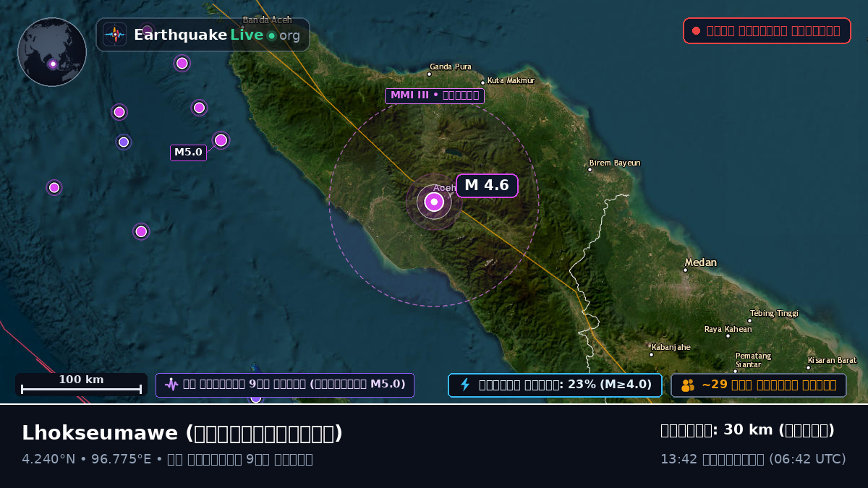868x488 pixels.
Task: Open the EarthquakeLive.org site title
Action: pyautogui.click(x=217, y=35)
